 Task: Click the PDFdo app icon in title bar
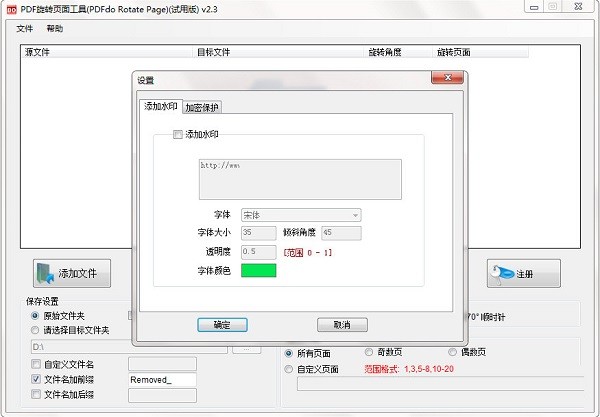point(12,9)
